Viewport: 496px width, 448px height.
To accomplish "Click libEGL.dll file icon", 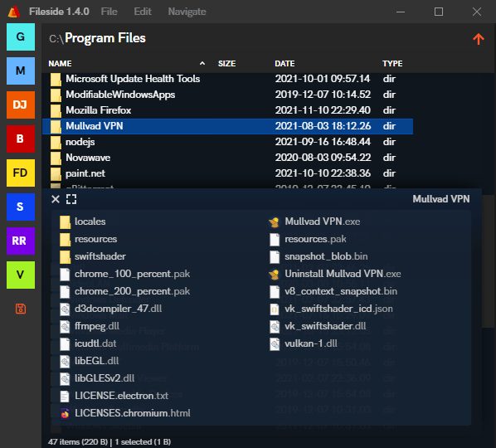I will (x=66, y=362).
